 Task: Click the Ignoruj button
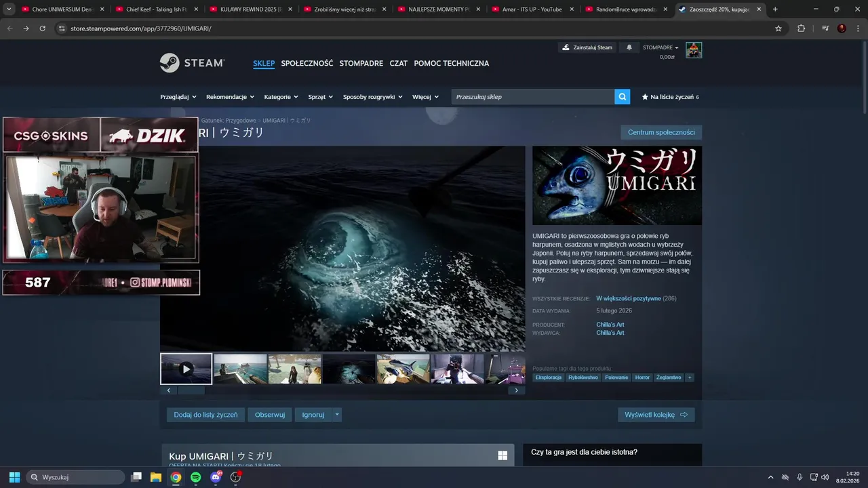[313, 415]
